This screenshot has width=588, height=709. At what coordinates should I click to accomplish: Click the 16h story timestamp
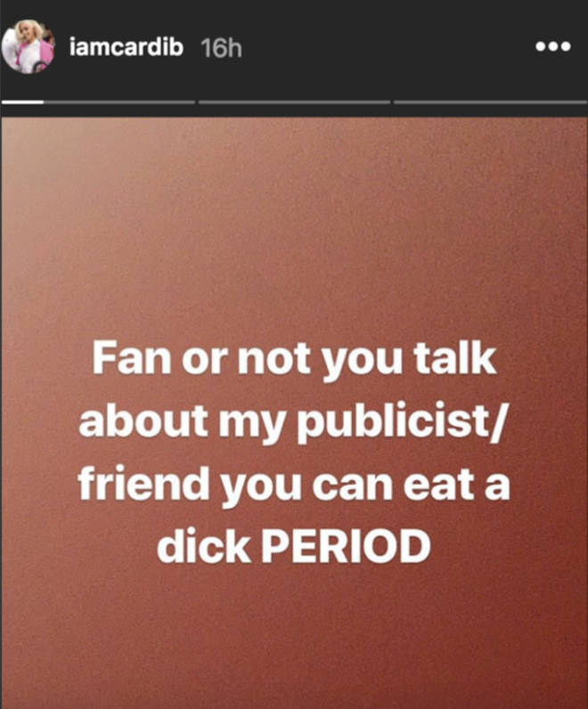click(221, 48)
